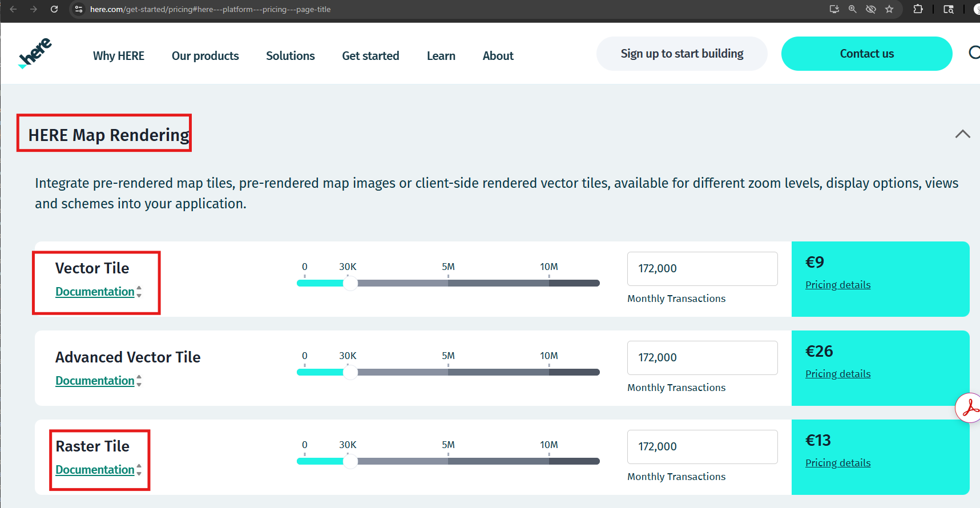Open Our products menu
Screen dimensions: 980x508
pyautogui.click(x=205, y=56)
